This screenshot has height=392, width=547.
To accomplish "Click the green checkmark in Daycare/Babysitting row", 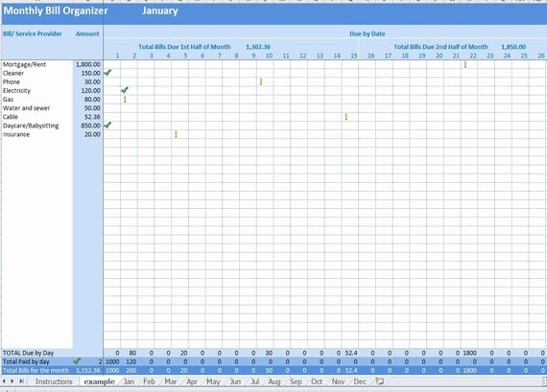I will pyautogui.click(x=107, y=125).
